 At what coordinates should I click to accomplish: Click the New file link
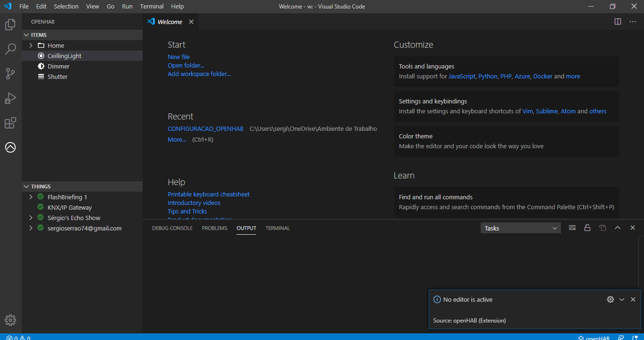[178, 57]
